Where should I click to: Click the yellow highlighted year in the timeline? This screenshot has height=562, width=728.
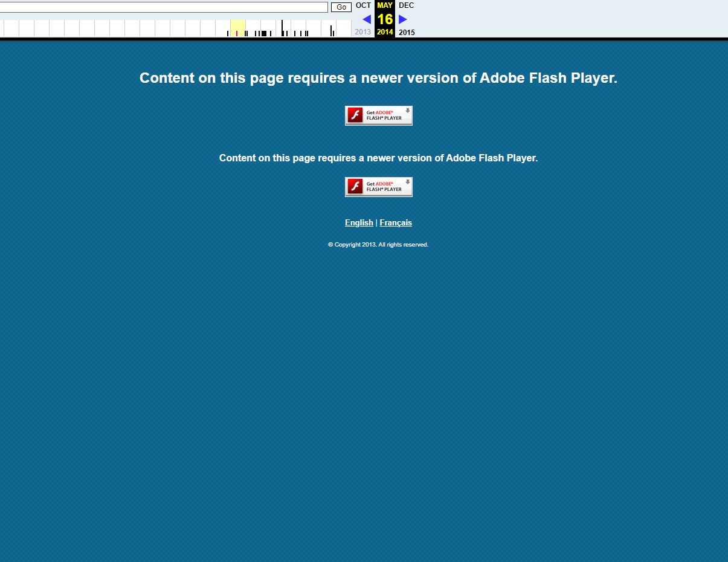238,28
